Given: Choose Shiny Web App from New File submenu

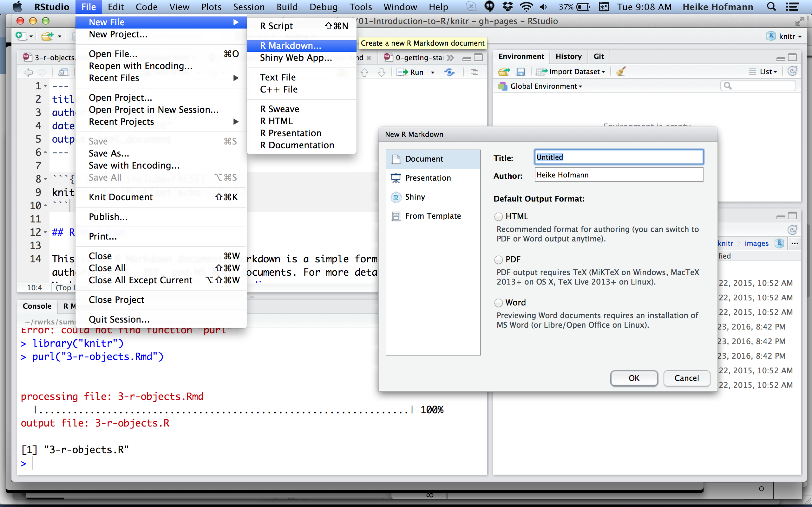Looking at the screenshot, I should 296,58.
